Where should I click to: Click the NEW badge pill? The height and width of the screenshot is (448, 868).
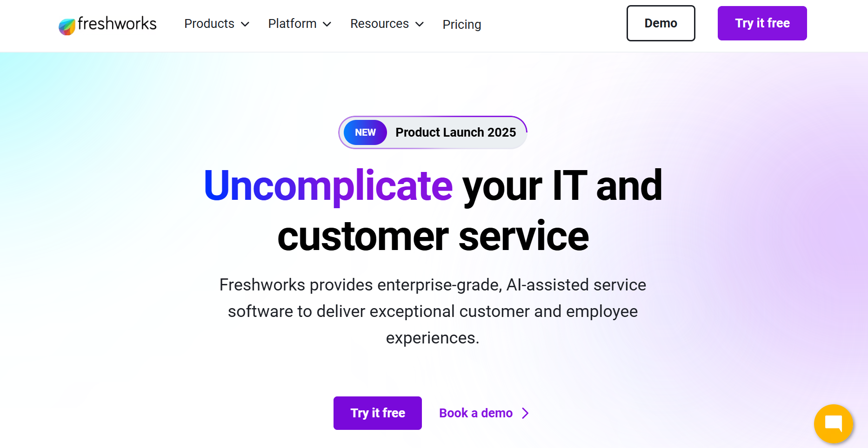tap(365, 132)
